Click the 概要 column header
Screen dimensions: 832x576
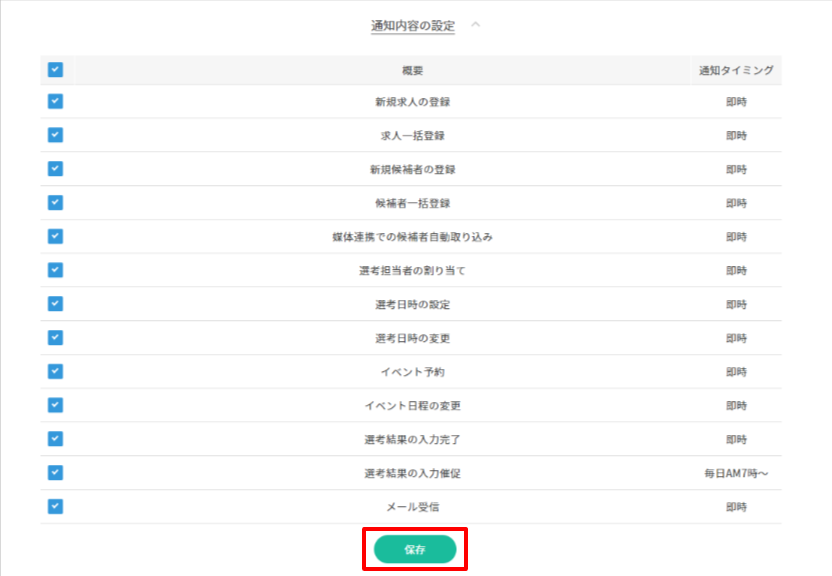point(412,71)
